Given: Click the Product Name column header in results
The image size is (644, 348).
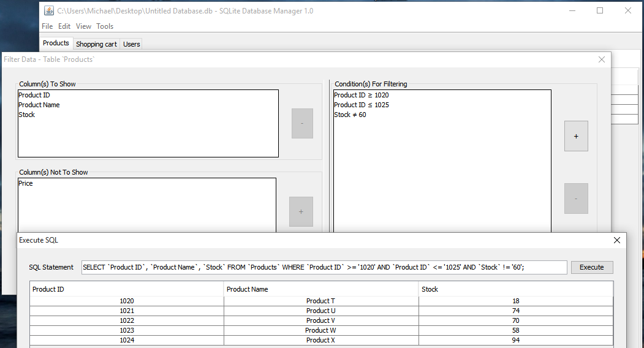Looking at the screenshot, I should coord(320,289).
